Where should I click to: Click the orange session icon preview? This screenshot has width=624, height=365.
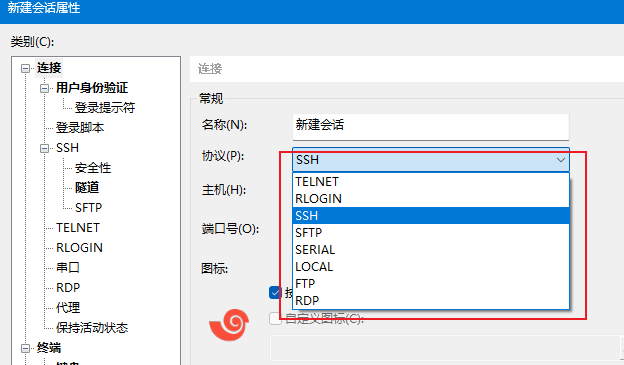click(x=229, y=325)
